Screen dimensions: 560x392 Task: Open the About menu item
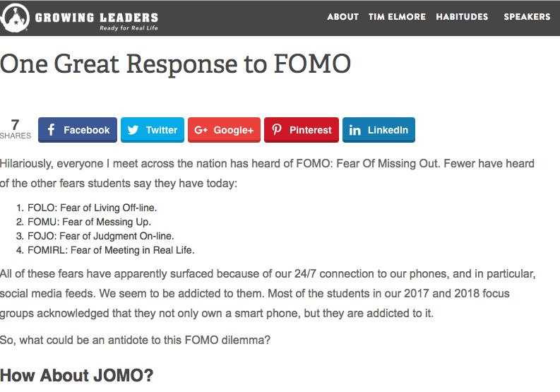click(x=342, y=17)
